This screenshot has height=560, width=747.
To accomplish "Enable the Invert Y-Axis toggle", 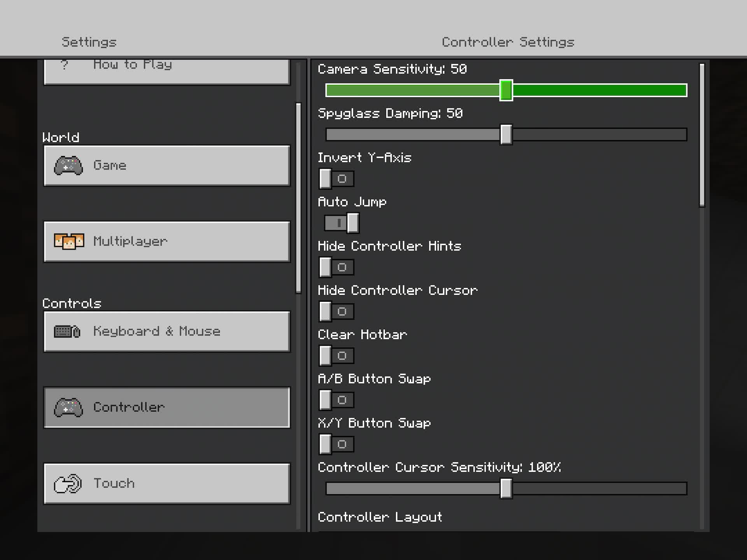I will click(337, 179).
